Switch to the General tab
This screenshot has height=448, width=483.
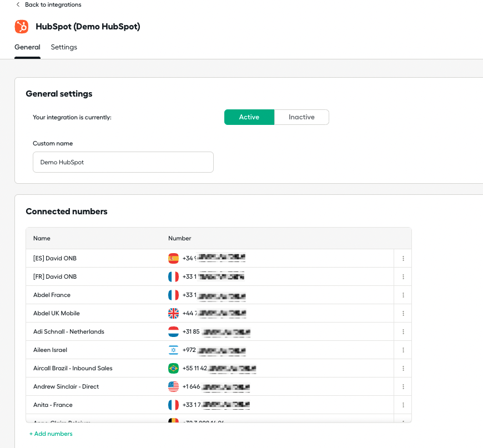pos(27,47)
